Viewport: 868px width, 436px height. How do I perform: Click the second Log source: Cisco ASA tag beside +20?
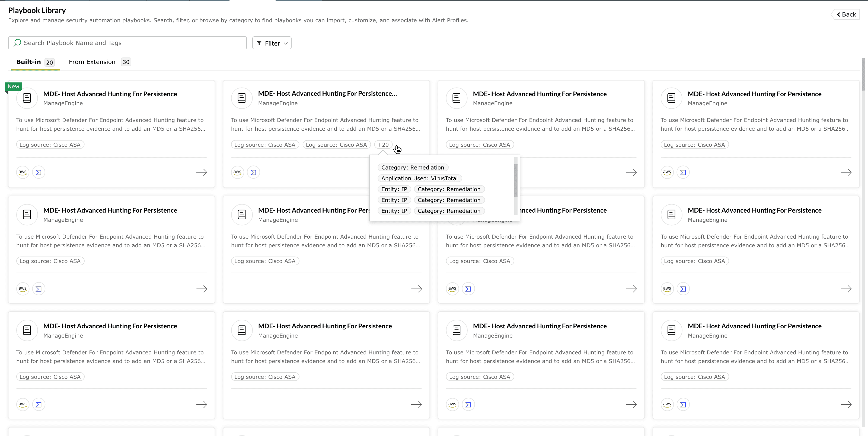pos(336,145)
